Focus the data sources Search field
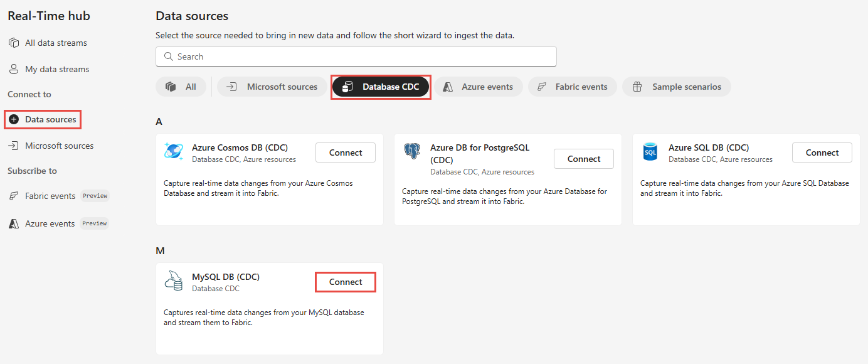 click(x=356, y=56)
